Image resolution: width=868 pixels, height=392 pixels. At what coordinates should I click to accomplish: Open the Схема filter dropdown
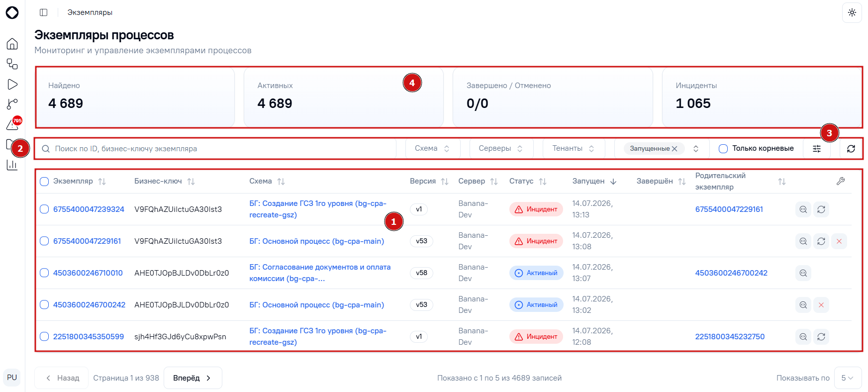[x=433, y=149]
